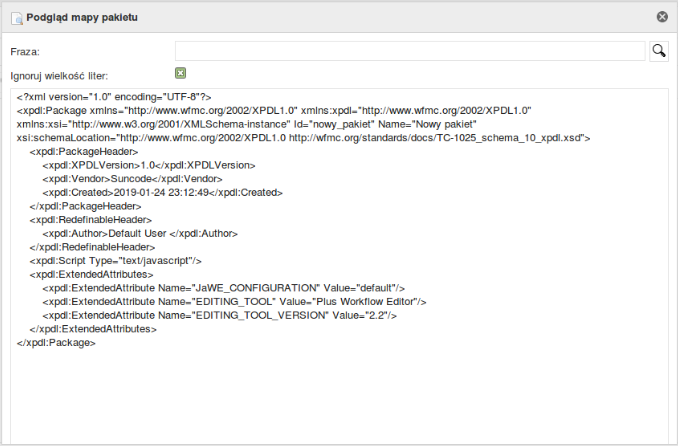This screenshot has width=678, height=446.
Task: Click the document preview icon in title bar
Action: point(16,18)
